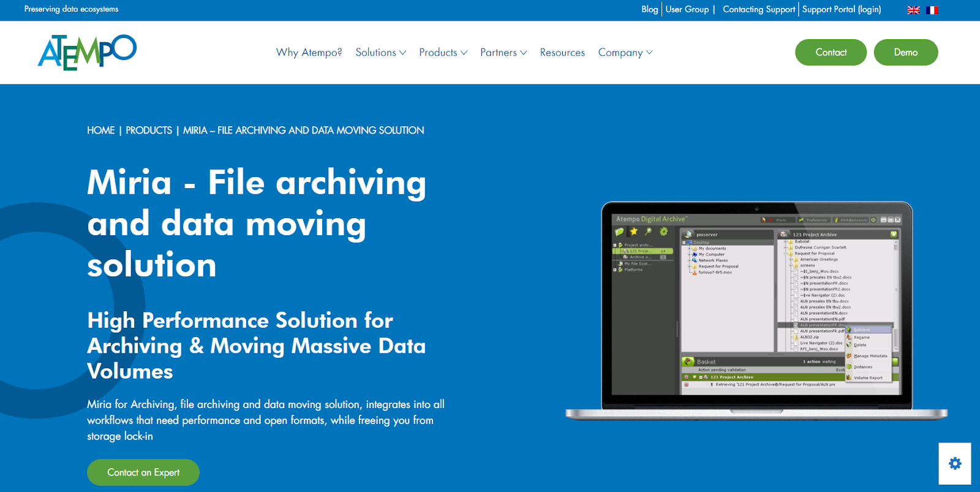Click the green Demo button
Image resolution: width=980 pixels, height=492 pixels.
[x=905, y=52]
